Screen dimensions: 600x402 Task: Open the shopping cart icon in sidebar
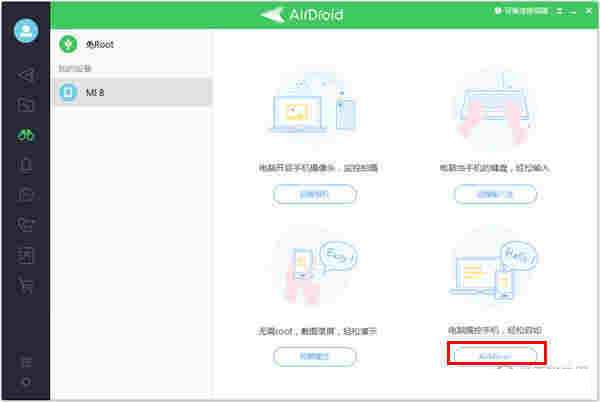click(26, 285)
